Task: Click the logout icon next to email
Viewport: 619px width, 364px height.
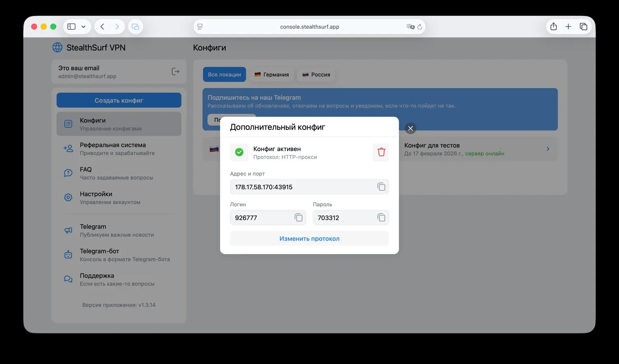Action: click(175, 72)
